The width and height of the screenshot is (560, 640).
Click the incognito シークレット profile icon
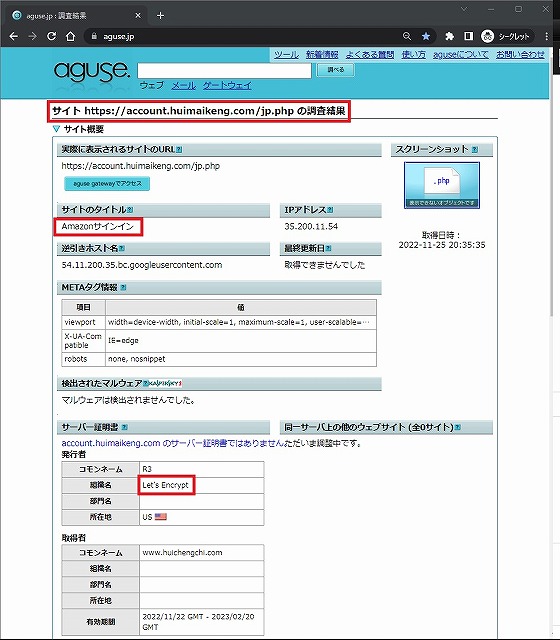[507, 36]
